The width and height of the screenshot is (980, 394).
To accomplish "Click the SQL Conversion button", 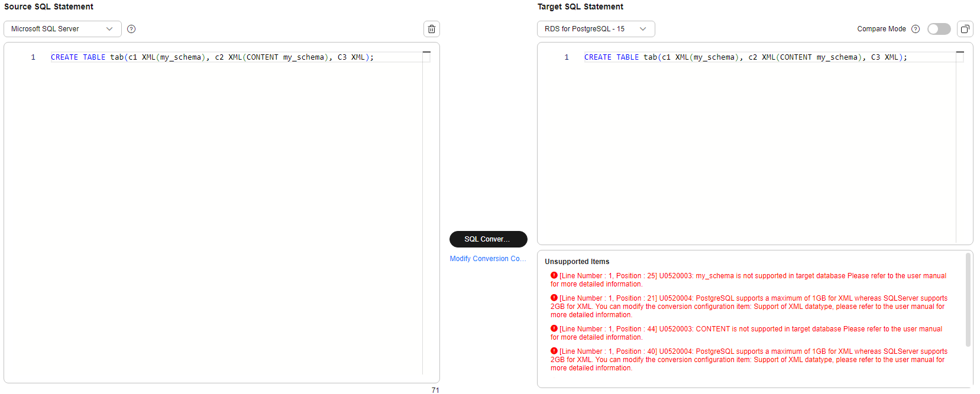I will tap(489, 239).
